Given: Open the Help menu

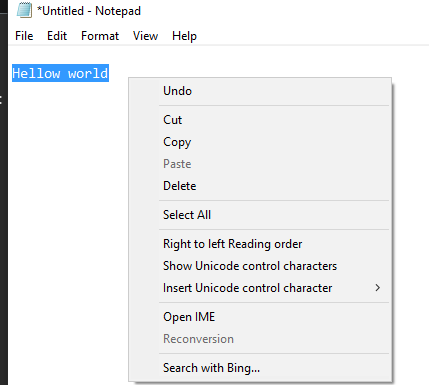Looking at the screenshot, I should point(184,36).
